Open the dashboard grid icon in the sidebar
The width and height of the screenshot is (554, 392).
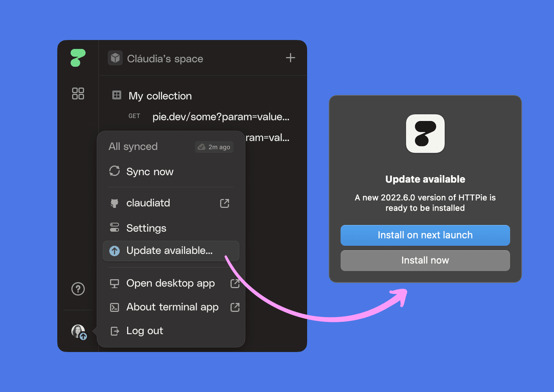pyautogui.click(x=78, y=93)
